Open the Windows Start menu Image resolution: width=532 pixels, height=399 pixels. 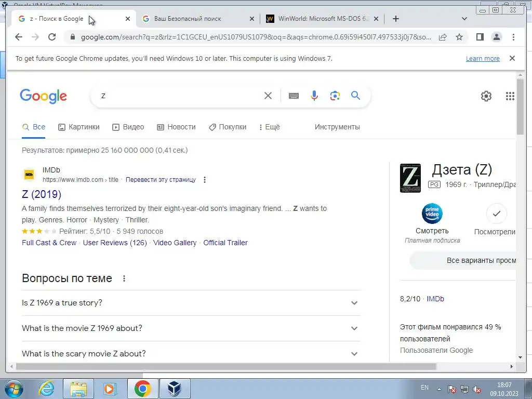click(x=14, y=389)
